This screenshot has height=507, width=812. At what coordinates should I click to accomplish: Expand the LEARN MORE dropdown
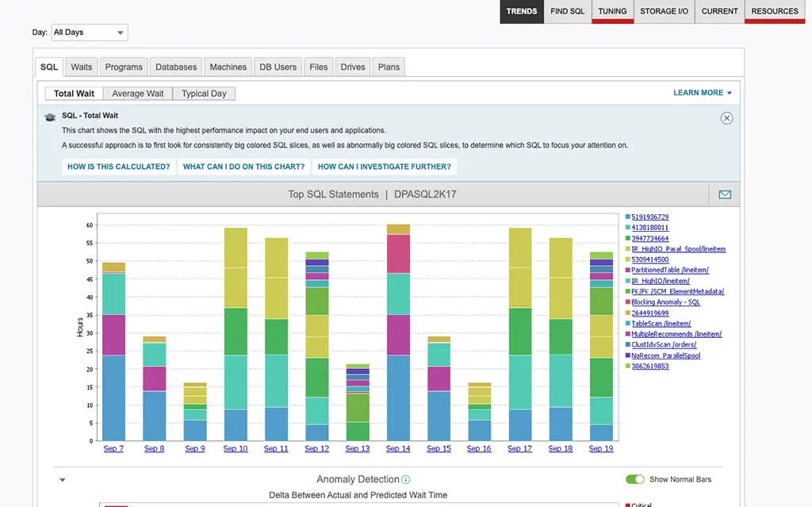tap(703, 92)
